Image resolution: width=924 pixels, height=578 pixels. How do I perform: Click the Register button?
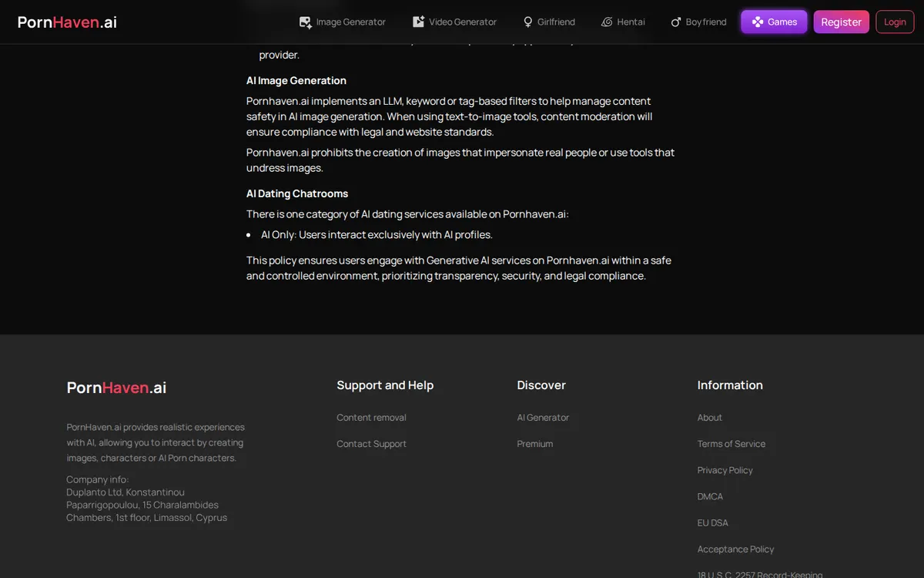tap(841, 22)
